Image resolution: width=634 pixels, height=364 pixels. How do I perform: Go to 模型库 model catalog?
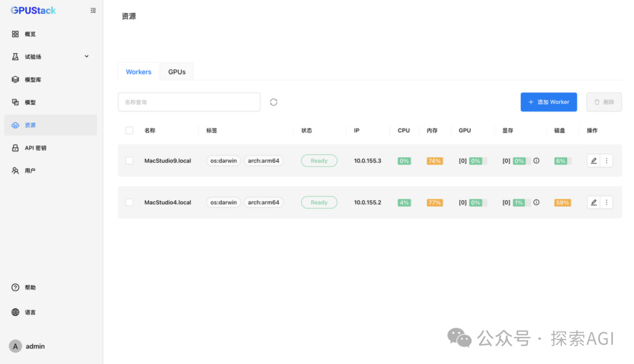point(50,80)
